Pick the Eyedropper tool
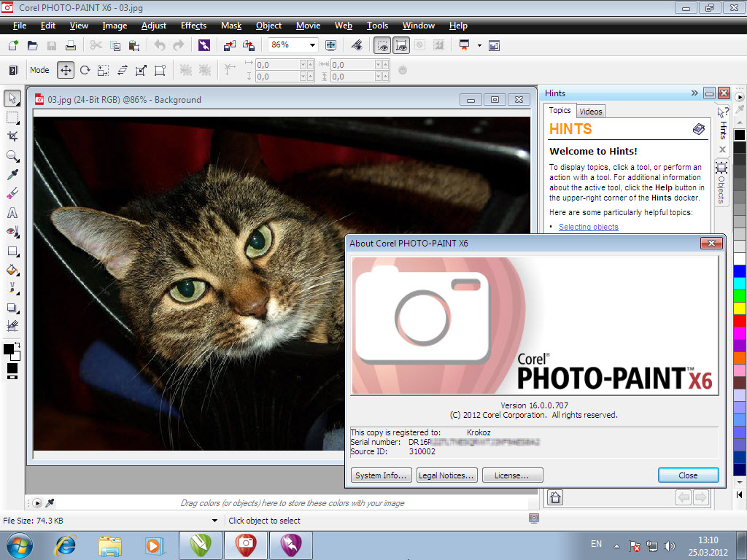 (12, 175)
